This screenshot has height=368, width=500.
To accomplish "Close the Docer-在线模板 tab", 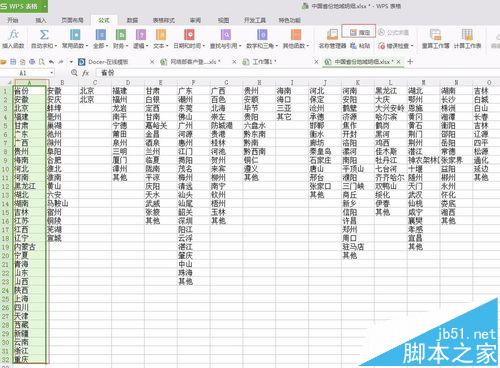I will pos(152,62).
